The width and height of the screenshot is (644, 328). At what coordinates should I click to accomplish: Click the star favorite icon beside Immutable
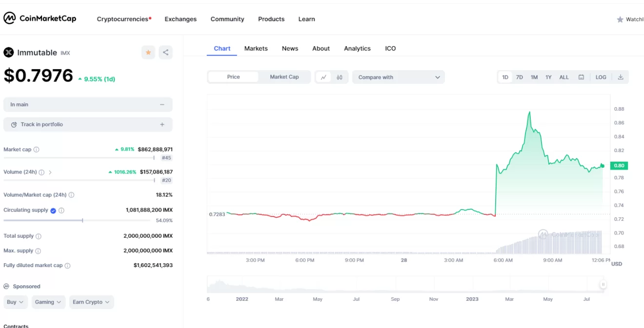point(148,53)
